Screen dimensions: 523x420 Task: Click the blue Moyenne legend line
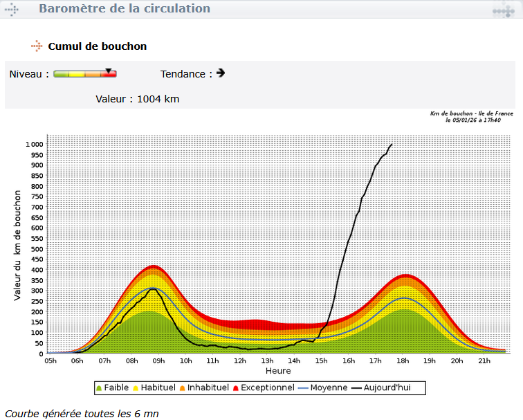click(303, 388)
